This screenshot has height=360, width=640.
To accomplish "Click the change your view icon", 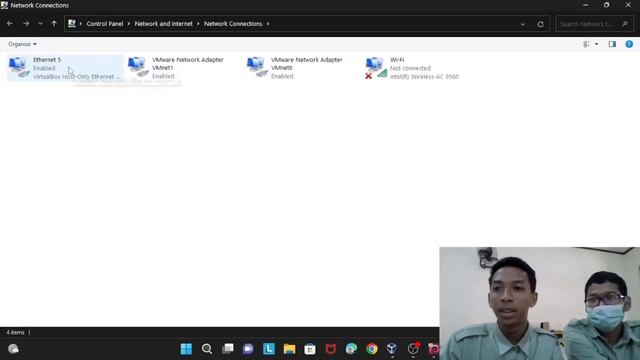I will [x=586, y=44].
